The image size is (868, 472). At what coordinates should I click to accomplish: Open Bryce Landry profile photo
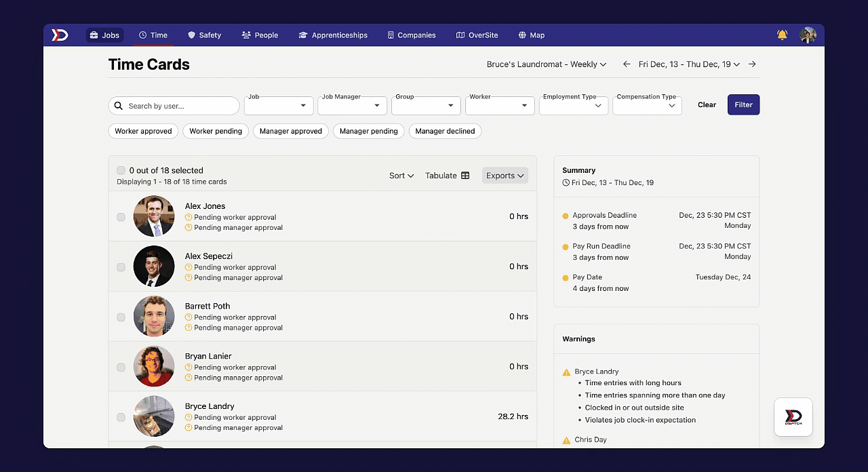coord(154,416)
